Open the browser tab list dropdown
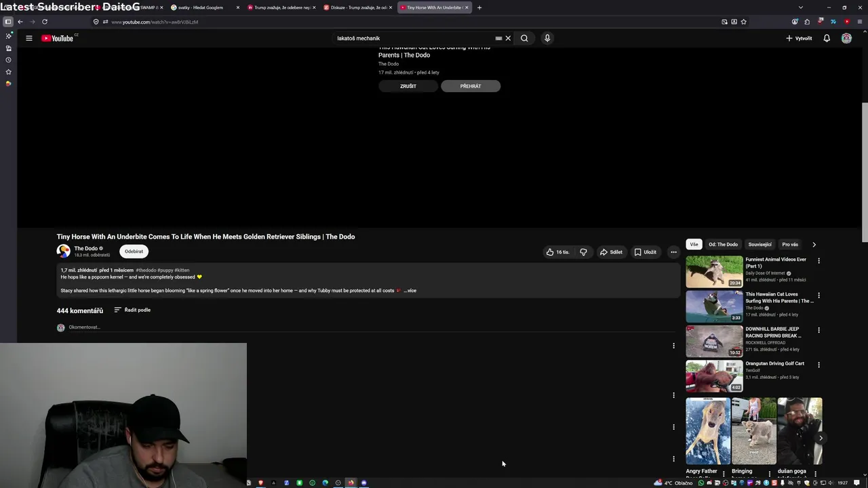This screenshot has height=488, width=868. point(801,7)
